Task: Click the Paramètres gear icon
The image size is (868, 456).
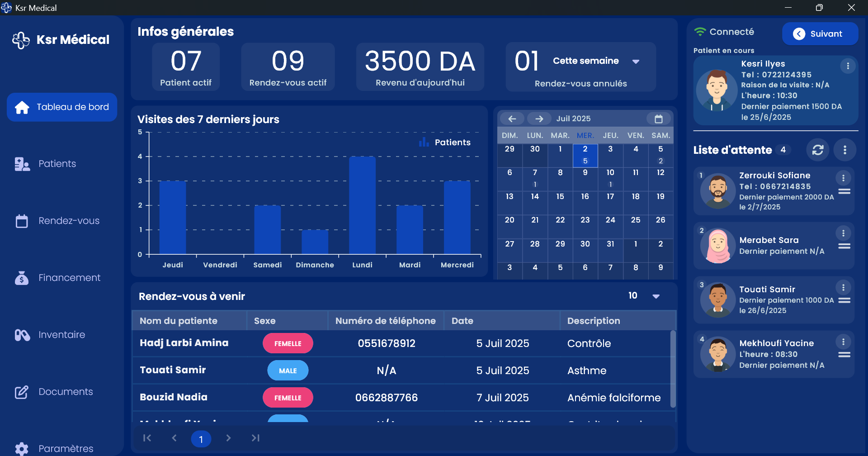Action: click(x=21, y=448)
